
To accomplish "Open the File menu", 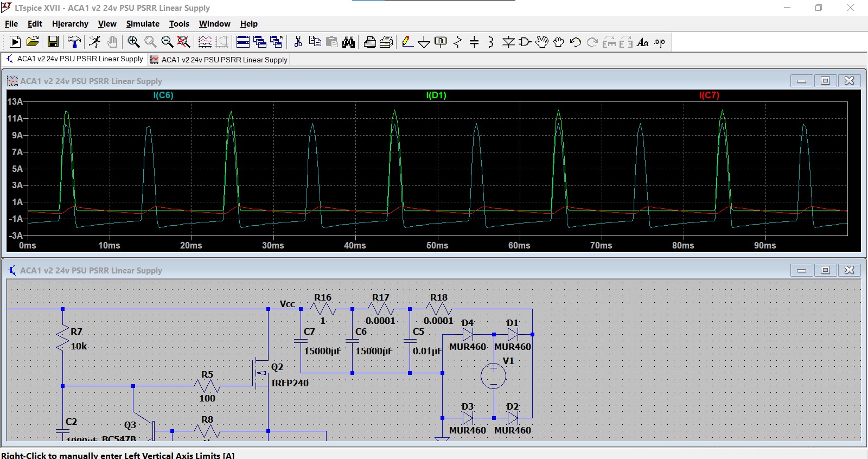I will [x=11, y=24].
